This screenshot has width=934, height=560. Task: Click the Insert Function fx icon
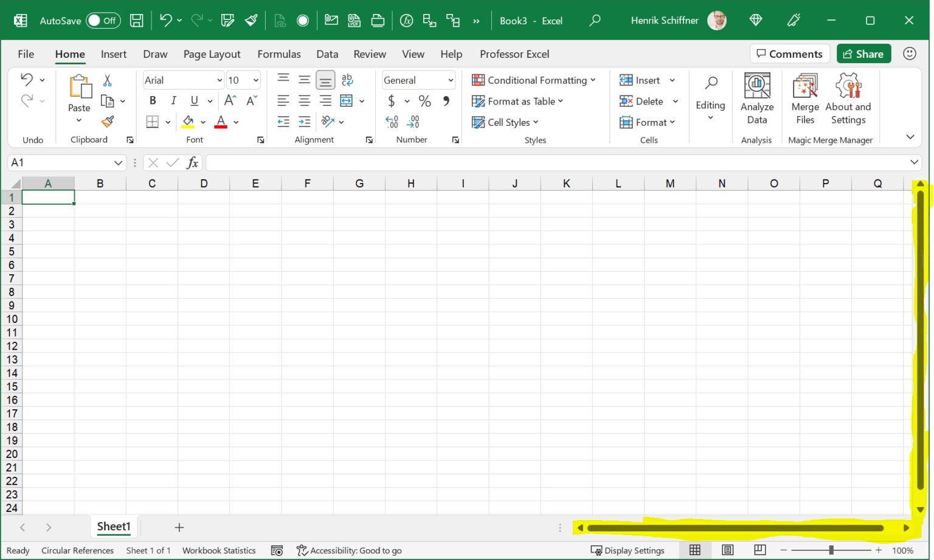pyautogui.click(x=192, y=162)
